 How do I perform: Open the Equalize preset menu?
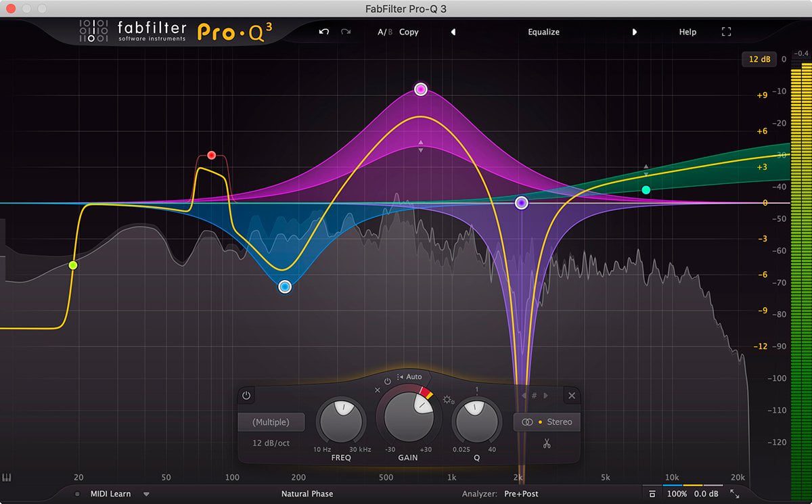[543, 32]
